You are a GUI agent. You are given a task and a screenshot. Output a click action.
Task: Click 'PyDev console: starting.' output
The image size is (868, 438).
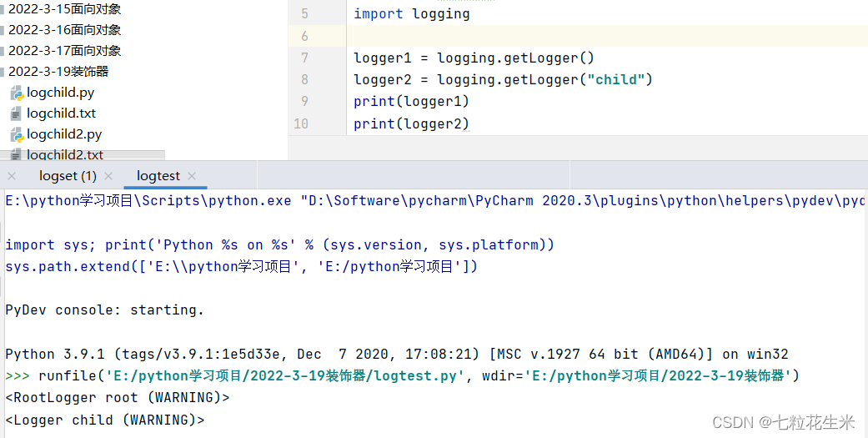point(104,310)
